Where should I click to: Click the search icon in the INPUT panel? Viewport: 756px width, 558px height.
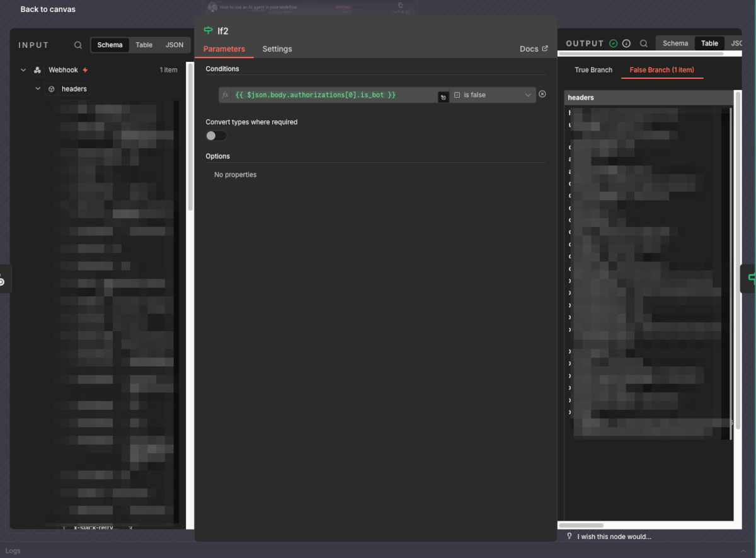78,45
